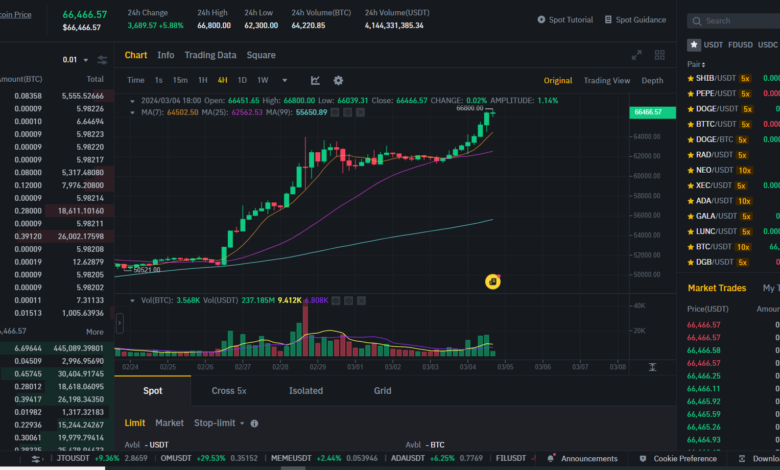The image size is (780, 470).
Task: Expand the chart to fullscreen
Action: pyautogui.click(x=636, y=55)
